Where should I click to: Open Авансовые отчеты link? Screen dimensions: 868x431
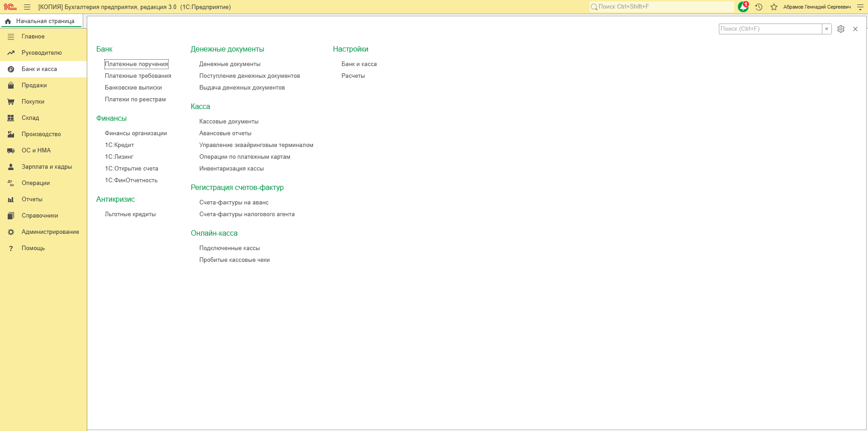point(225,133)
